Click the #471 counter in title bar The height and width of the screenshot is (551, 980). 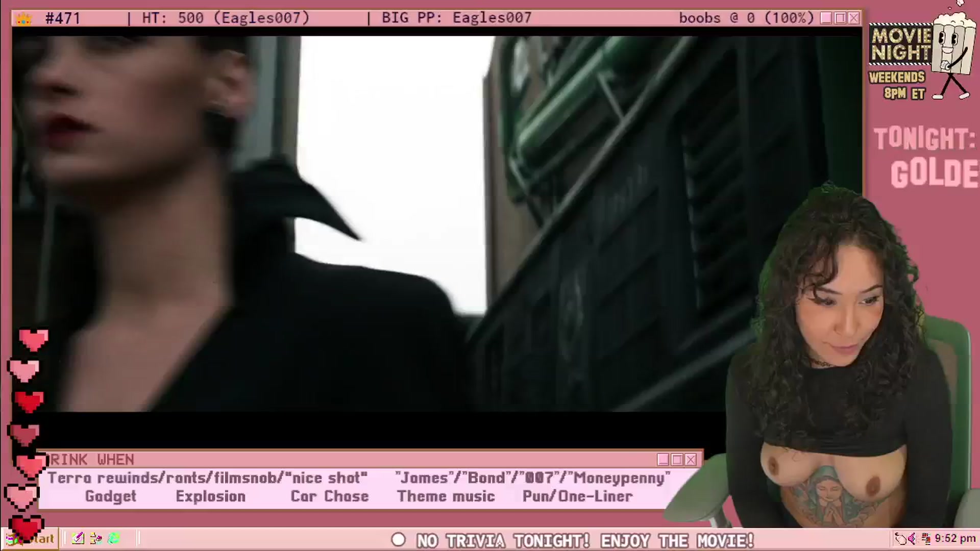[63, 18]
